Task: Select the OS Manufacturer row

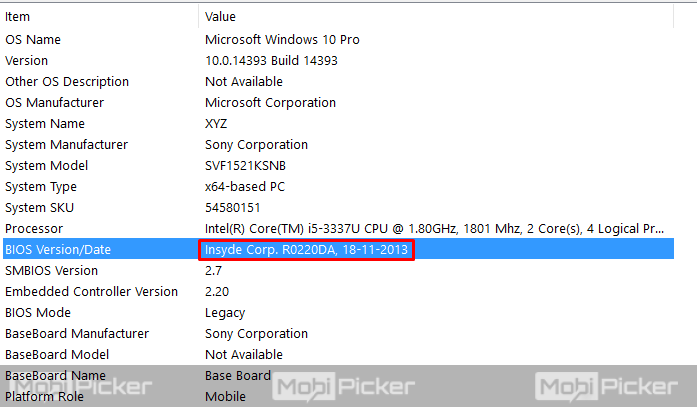Action: [x=54, y=102]
